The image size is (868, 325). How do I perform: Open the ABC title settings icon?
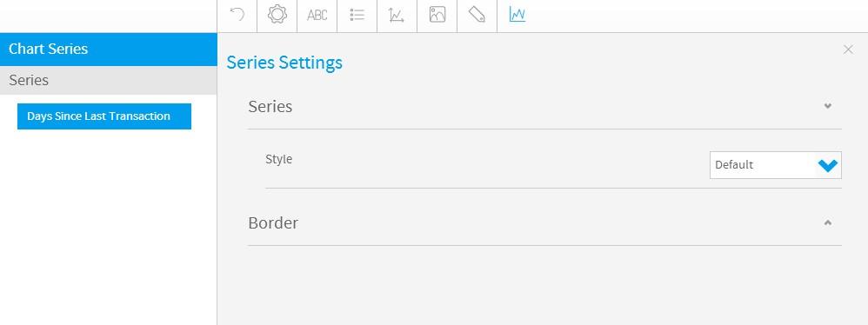pyautogui.click(x=317, y=15)
